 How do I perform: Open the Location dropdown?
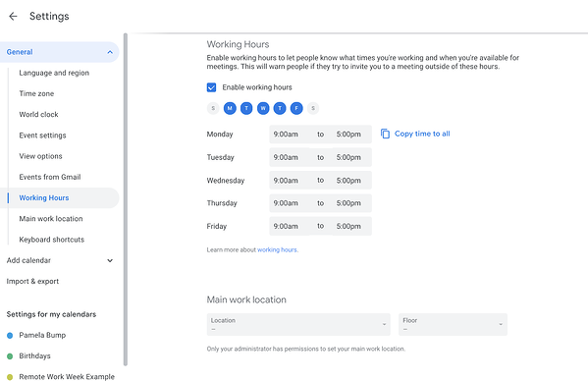pos(298,324)
